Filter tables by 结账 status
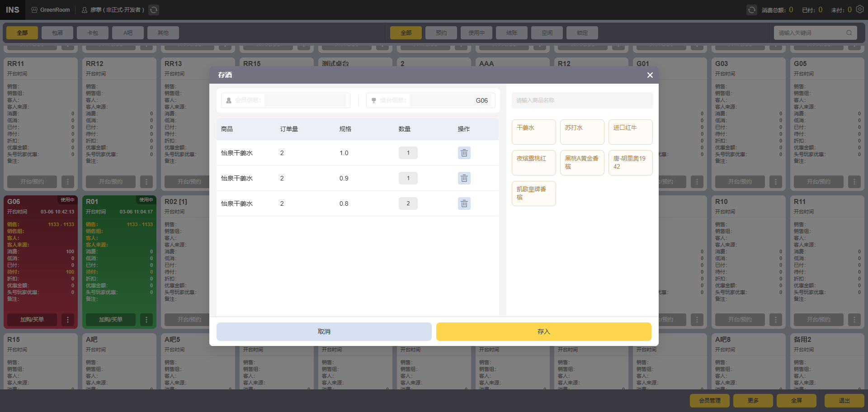 512,33
